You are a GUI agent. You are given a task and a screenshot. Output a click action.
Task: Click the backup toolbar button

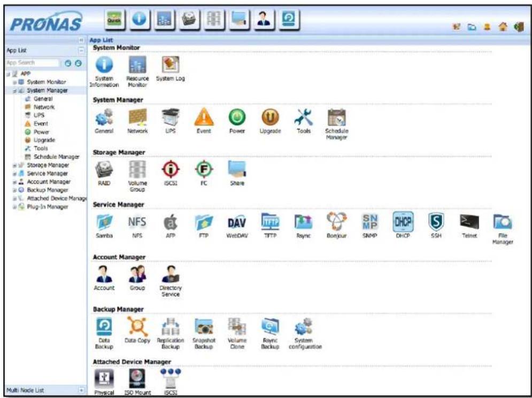pyautogui.click(x=289, y=20)
